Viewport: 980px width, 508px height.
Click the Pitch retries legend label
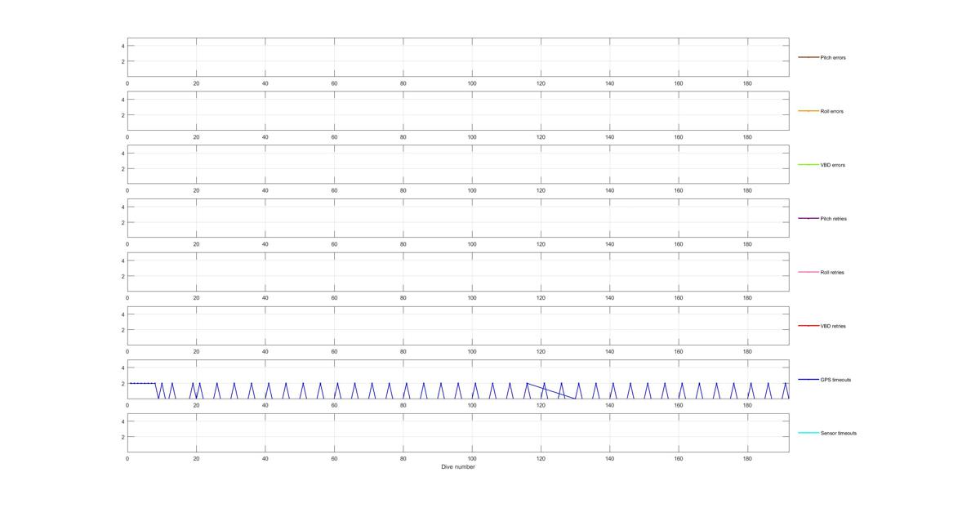pos(833,219)
